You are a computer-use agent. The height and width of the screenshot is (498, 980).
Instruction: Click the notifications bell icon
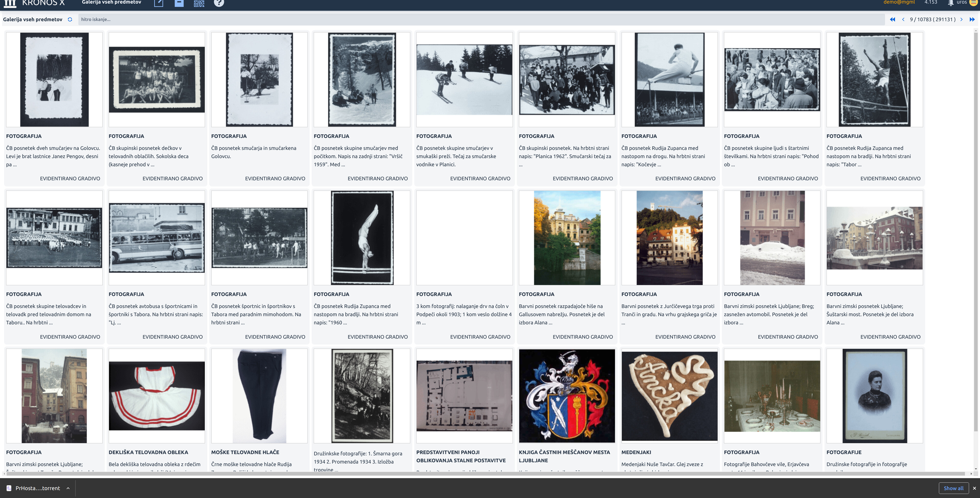tap(951, 3)
